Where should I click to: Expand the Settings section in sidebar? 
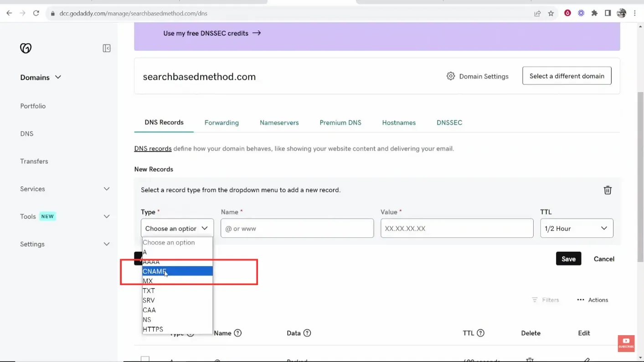click(x=65, y=244)
